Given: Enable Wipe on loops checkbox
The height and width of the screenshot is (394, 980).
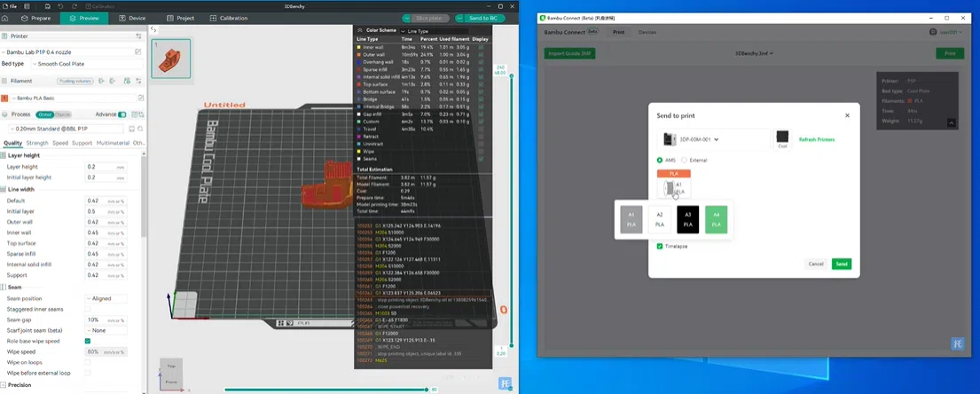Looking at the screenshot, I should [88, 362].
